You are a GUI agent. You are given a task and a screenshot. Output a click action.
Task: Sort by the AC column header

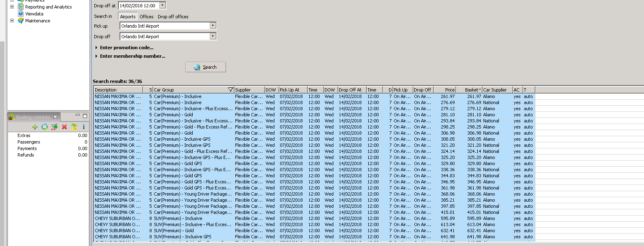point(517,90)
